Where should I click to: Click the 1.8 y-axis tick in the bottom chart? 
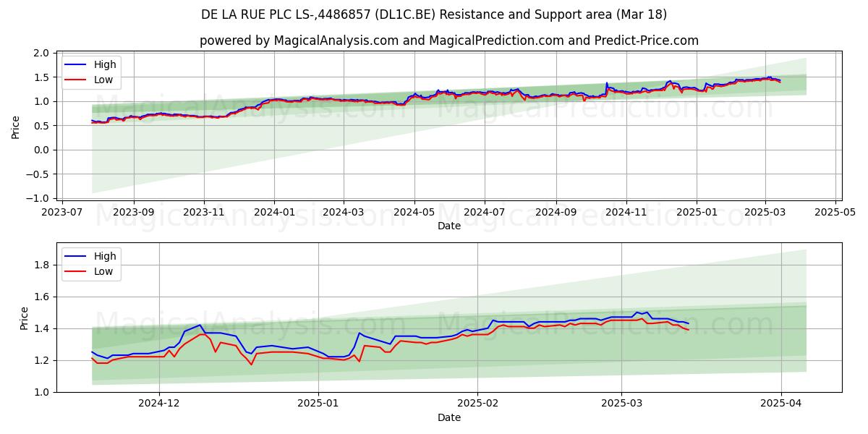[41, 265]
